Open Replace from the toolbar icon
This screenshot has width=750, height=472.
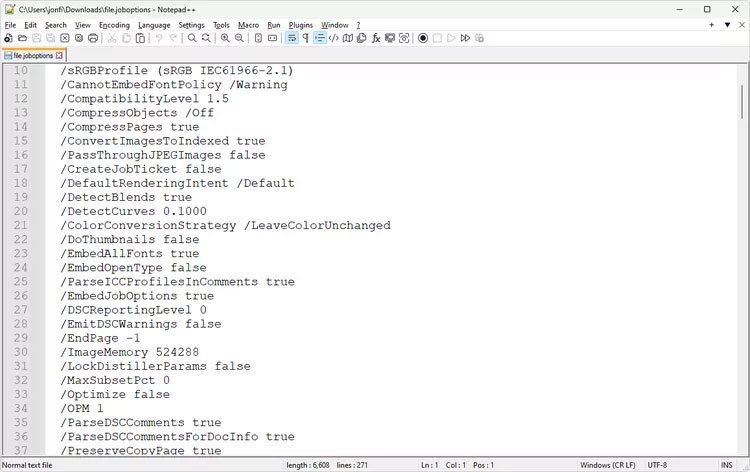[206, 38]
